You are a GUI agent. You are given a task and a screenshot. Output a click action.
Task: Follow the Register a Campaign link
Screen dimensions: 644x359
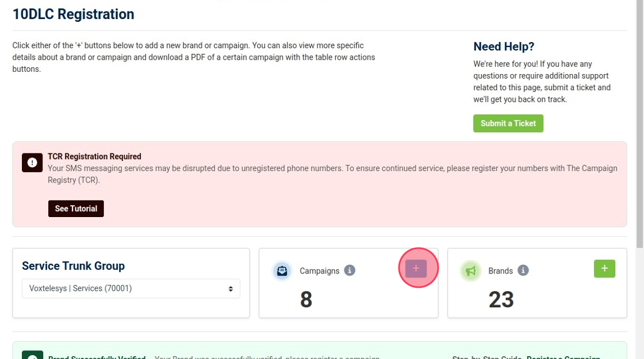(563, 357)
